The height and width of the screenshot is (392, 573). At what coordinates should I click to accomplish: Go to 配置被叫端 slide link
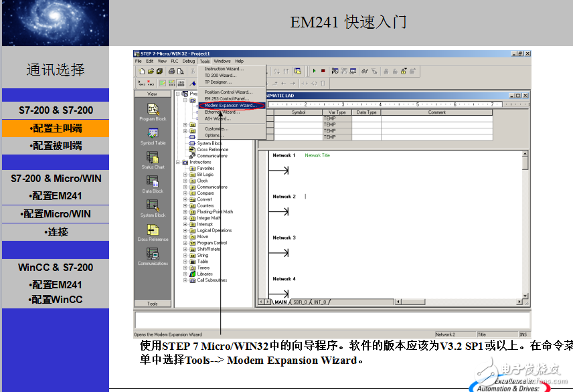[x=56, y=146]
